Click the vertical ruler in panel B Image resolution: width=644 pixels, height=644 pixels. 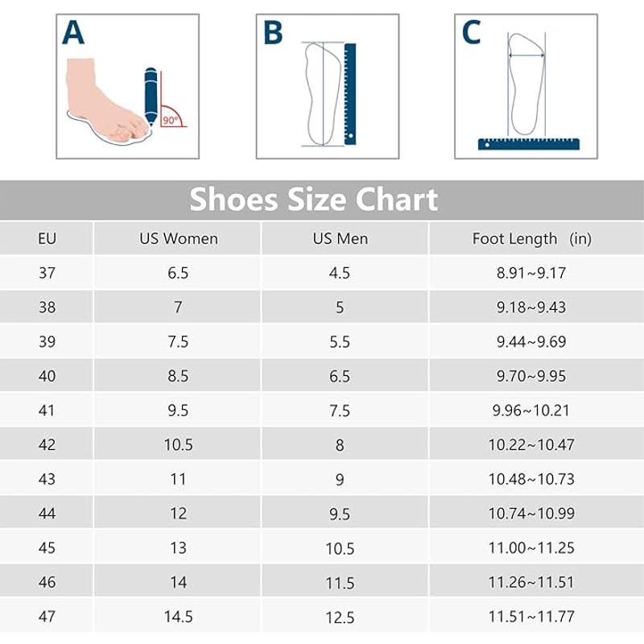(350, 94)
